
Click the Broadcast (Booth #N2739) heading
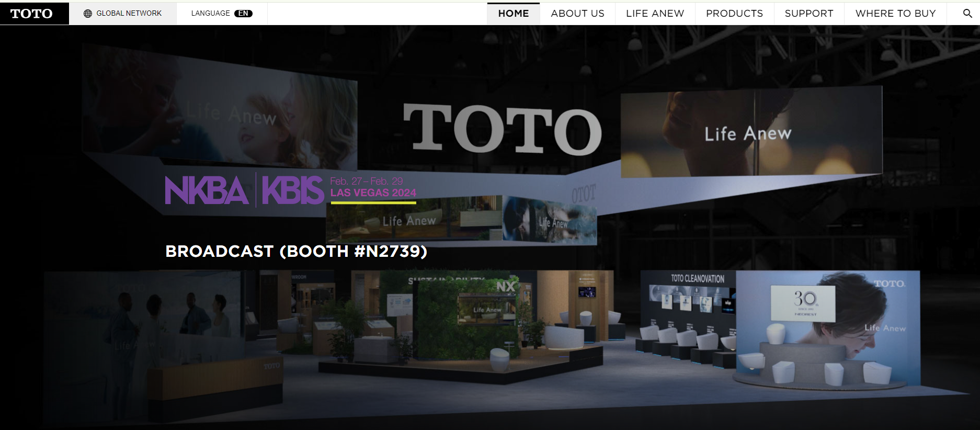click(296, 252)
